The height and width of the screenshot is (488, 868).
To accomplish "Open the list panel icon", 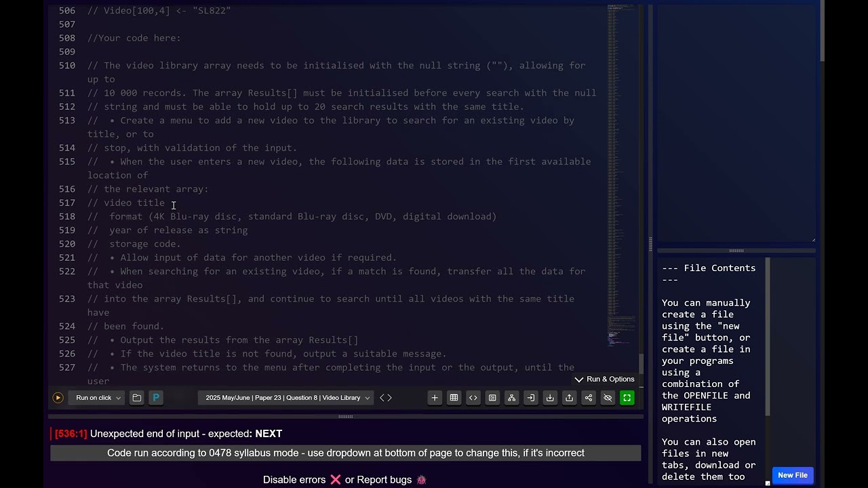I will point(492,398).
